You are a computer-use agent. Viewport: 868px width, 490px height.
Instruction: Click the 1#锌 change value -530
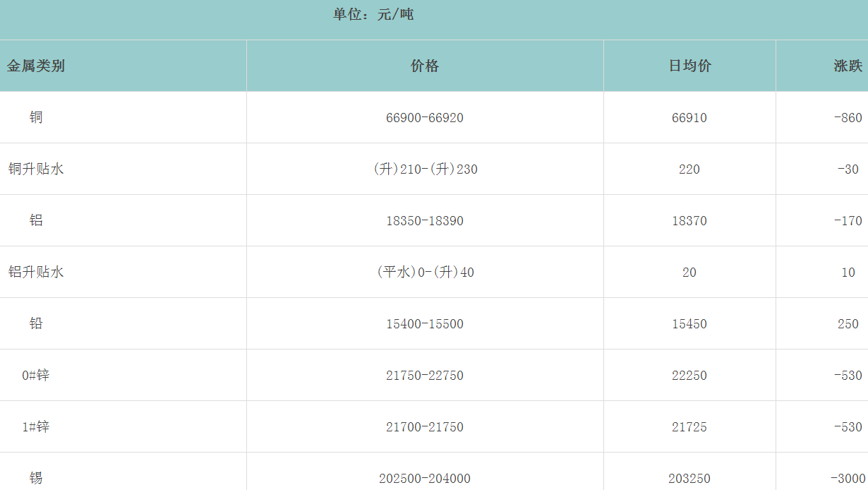click(x=848, y=427)
